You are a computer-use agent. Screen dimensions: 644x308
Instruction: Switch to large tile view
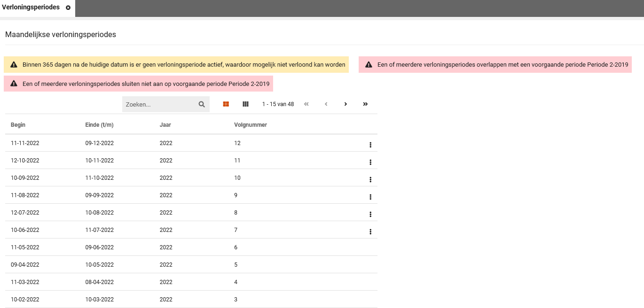(226, 104)
